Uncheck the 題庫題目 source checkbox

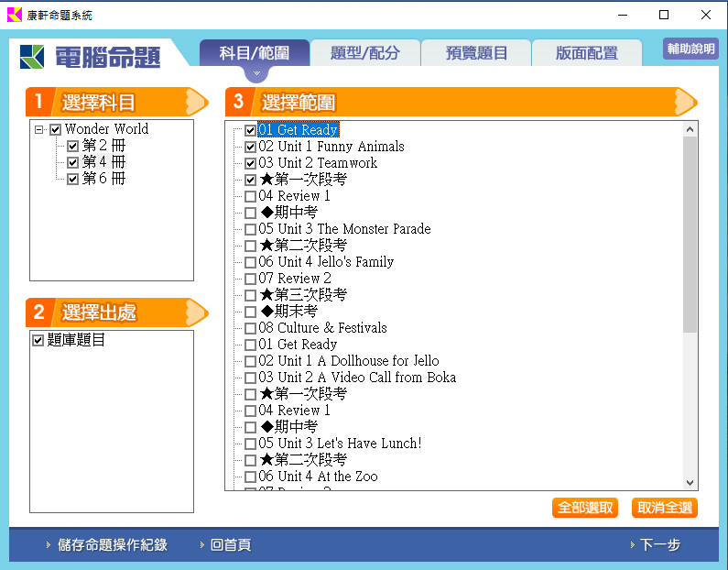[38, 341]
